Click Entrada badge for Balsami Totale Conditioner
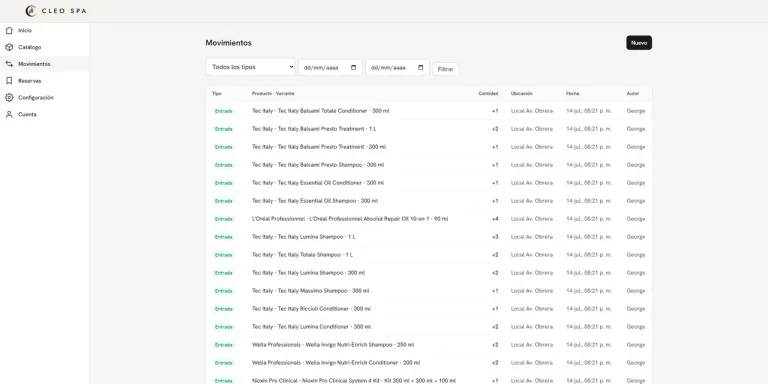Viewport: 768px width, 384px height. coord(223,111)
